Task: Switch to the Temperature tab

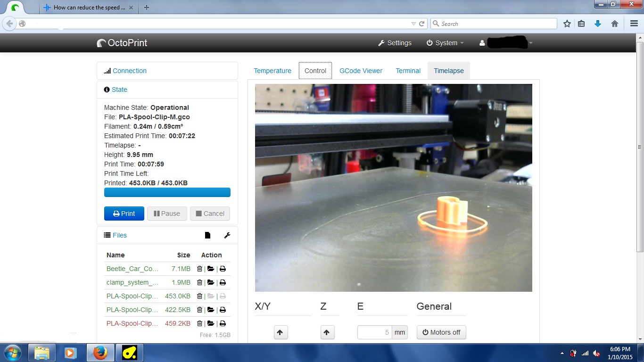Action: [272, 71]
